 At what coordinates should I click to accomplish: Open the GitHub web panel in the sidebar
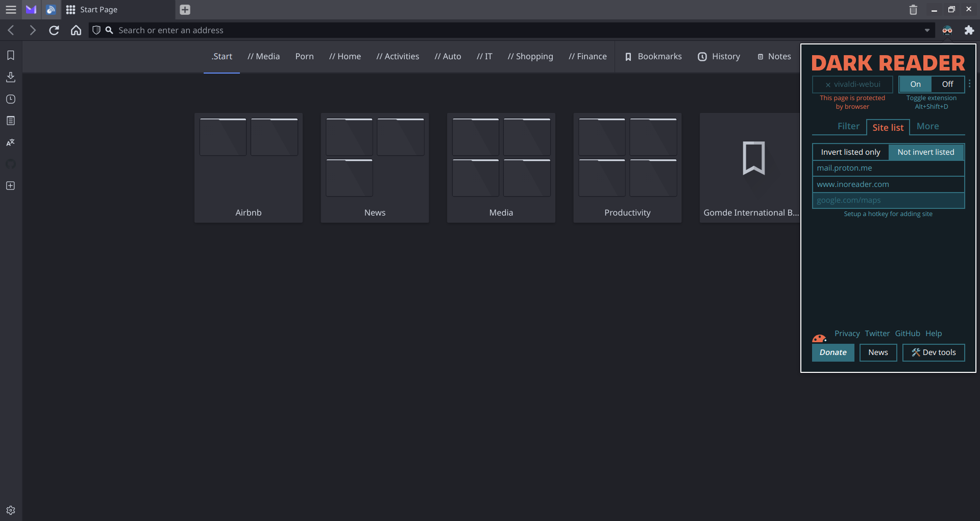pyautogui.click(x=11, y=164)
